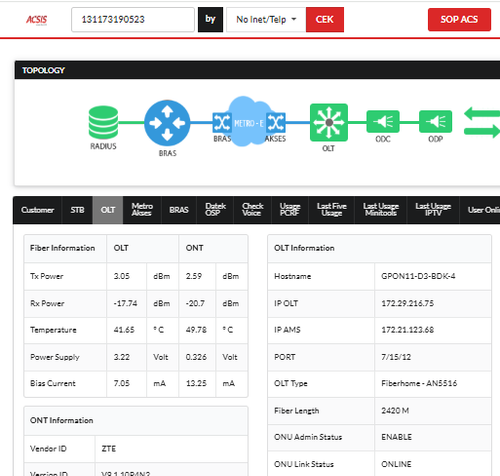Click the Fiber Length value 2420 M
The height and width of the screenshot is (476, 500).
(395, 411)
